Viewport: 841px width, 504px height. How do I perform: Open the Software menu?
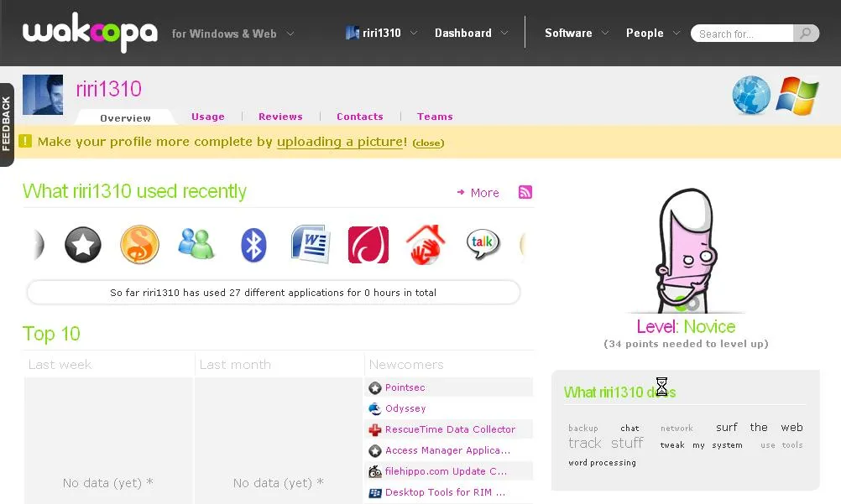[x=568, y=34]
